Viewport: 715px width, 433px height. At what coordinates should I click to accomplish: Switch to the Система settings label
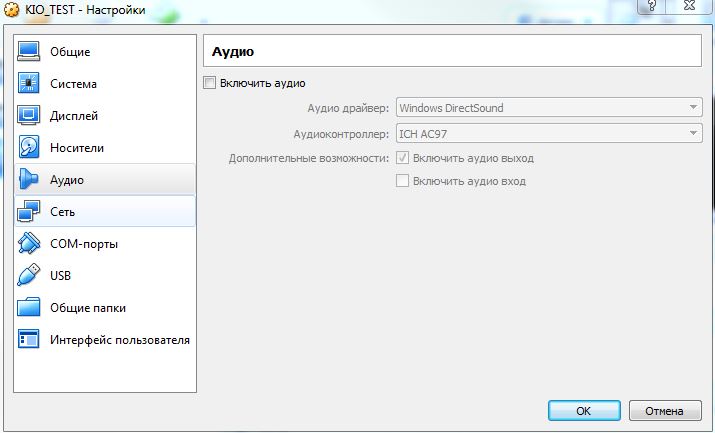pos(73,84)
